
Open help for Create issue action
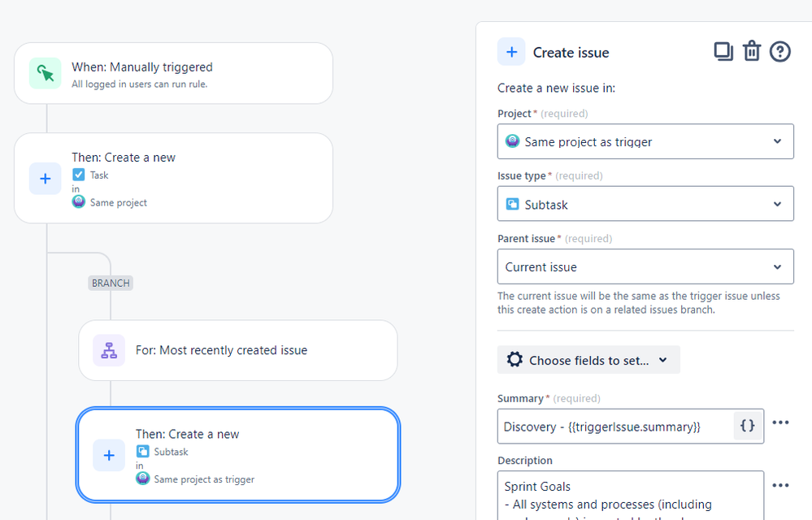[x=779, y=52]
